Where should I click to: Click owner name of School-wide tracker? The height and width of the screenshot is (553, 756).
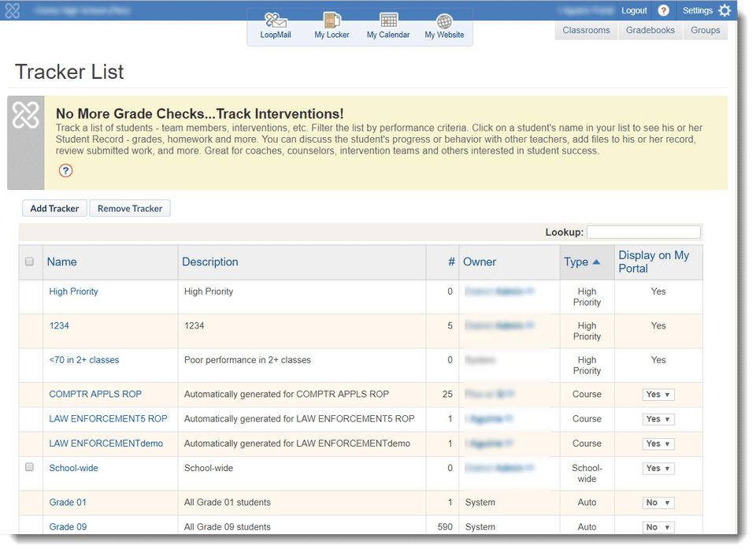[499, 468]
